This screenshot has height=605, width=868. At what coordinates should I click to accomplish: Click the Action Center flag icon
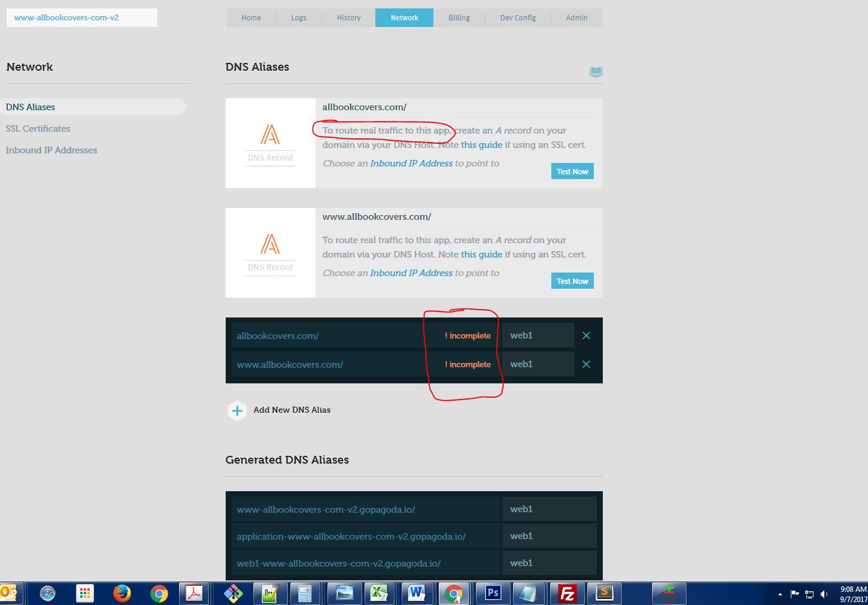coord(794,594)
